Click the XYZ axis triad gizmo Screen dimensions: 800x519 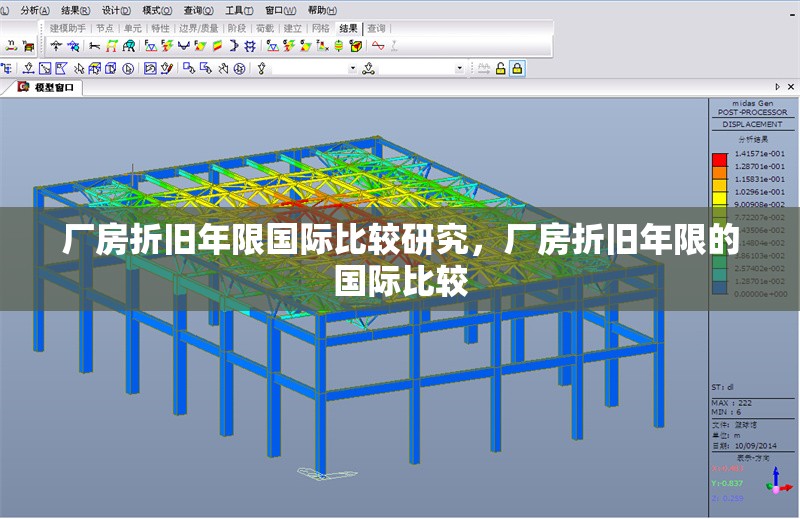[x=776, y=485]
